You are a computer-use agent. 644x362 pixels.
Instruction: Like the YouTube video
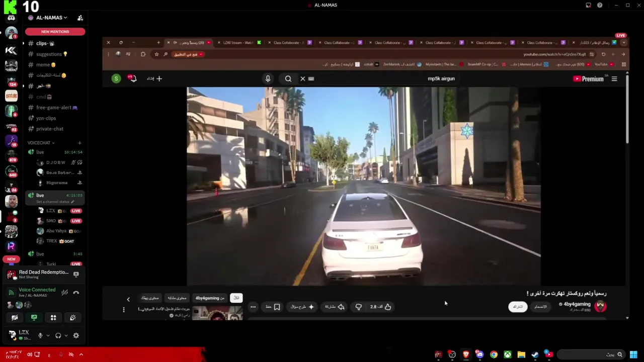coord(381,307)
